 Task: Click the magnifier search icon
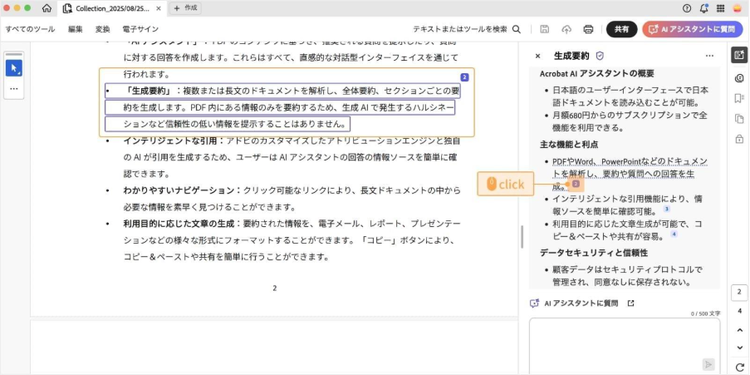pos(517,29)
